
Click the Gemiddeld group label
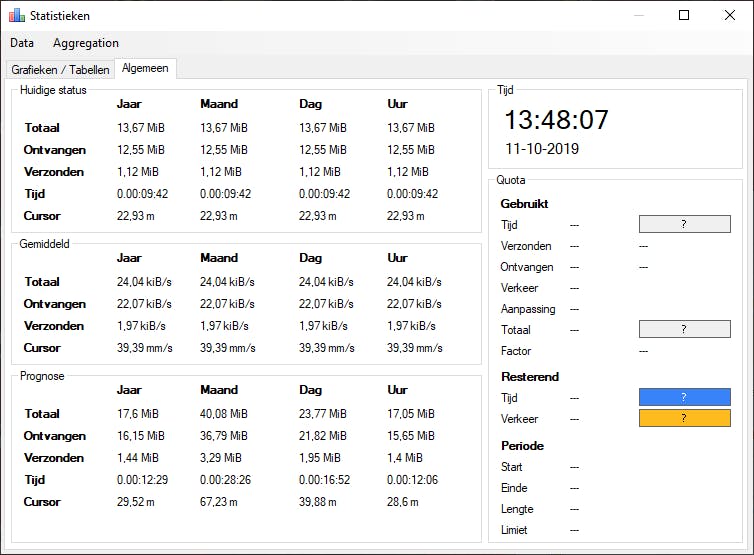[x=44, y=244]
